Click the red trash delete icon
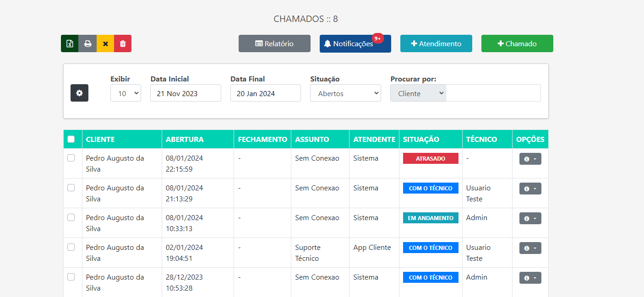Screen dimensions: 644x297 tap(122, 43)
